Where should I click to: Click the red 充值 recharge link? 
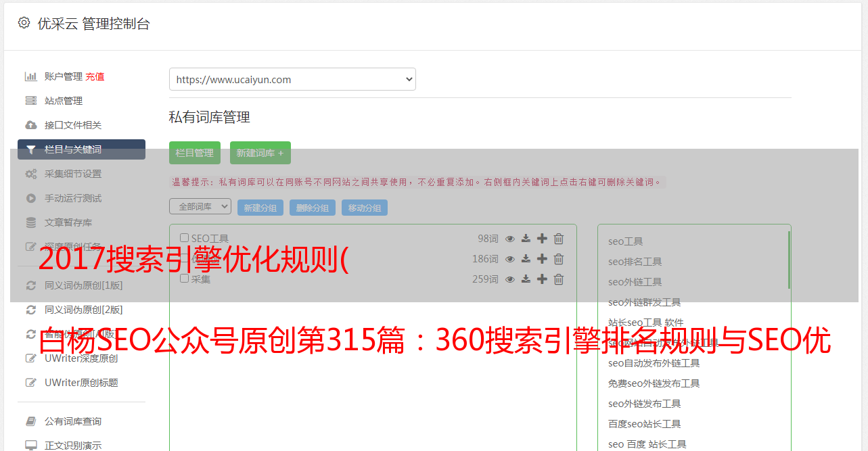95,76
